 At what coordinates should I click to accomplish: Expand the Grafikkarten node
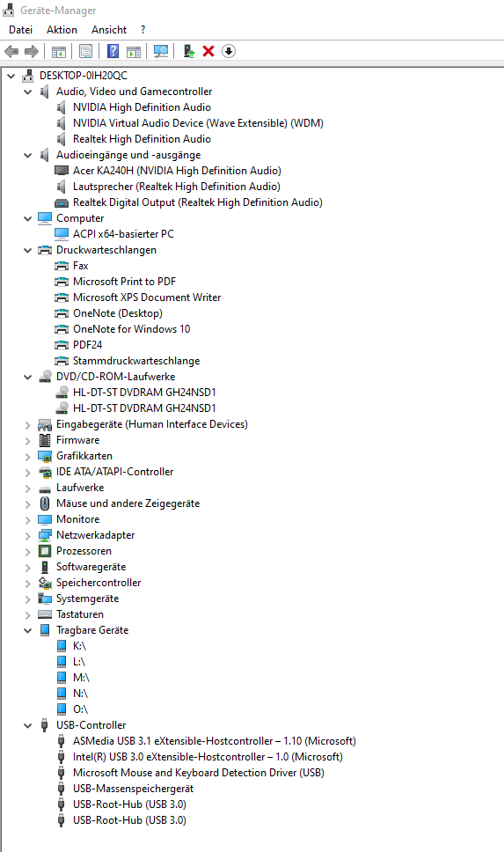click(27, 457)
